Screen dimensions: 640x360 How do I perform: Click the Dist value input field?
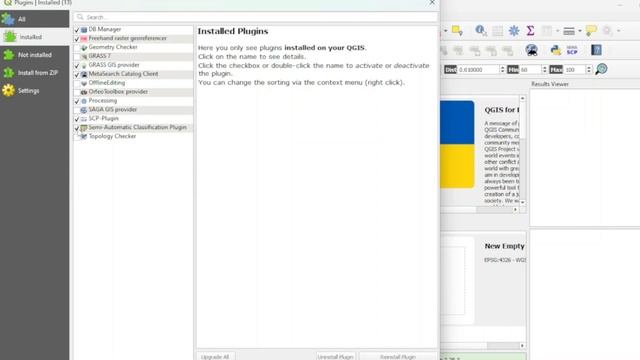478,70
